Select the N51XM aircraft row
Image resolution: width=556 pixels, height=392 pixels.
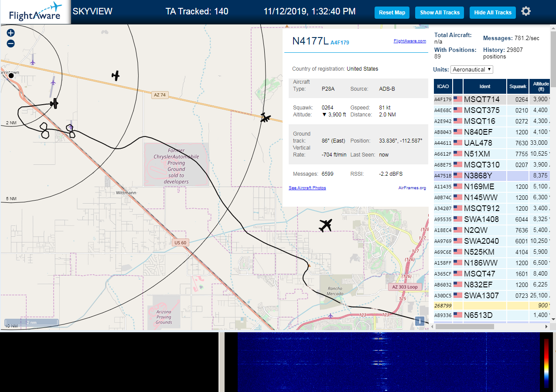(492, 154)
